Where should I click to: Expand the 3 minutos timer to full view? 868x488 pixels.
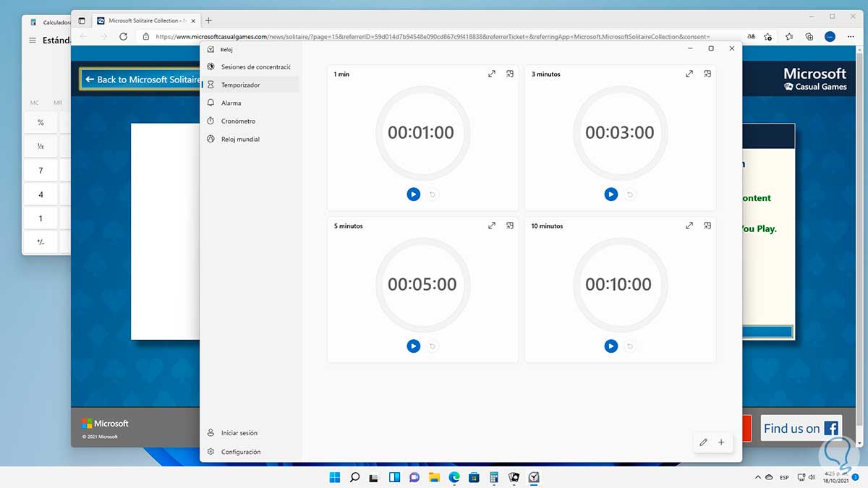[689, 74]
